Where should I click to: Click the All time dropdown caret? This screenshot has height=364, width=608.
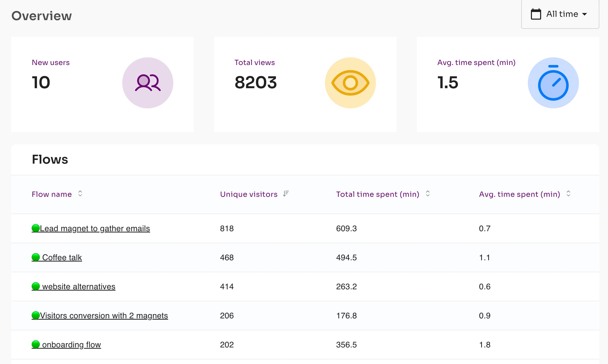[x=585, y=14]
